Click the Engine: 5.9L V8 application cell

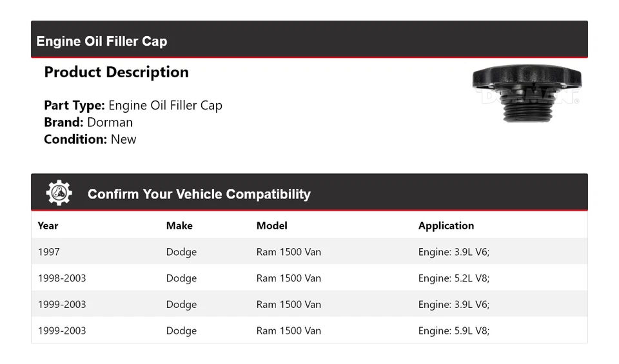pos(453,330)
